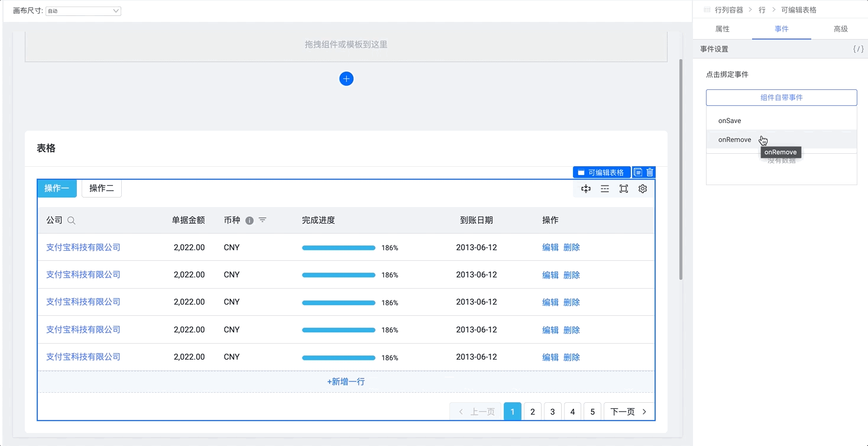Click the {/} variable binding icon
Viewport: 868px width, 446px height.
coord(858,49)
